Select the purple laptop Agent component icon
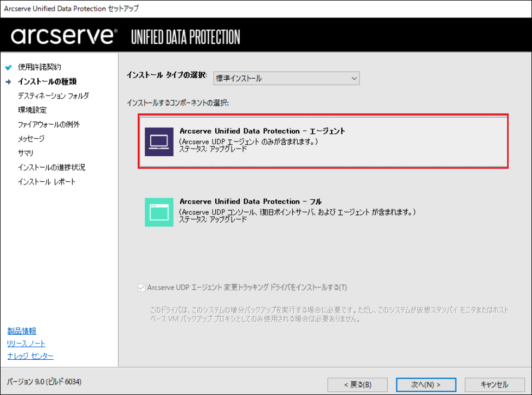The width and height of the screenshot is (532, 395). click(159, 142)
